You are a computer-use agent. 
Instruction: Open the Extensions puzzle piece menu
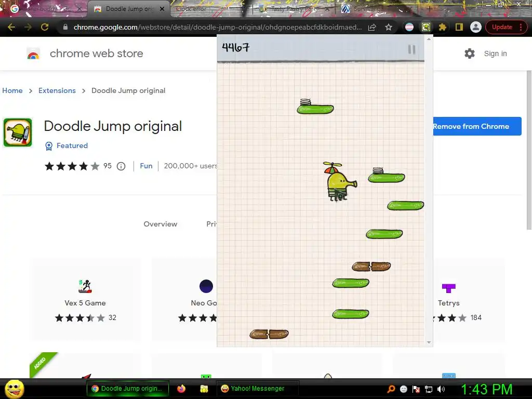tap(443, 27)
